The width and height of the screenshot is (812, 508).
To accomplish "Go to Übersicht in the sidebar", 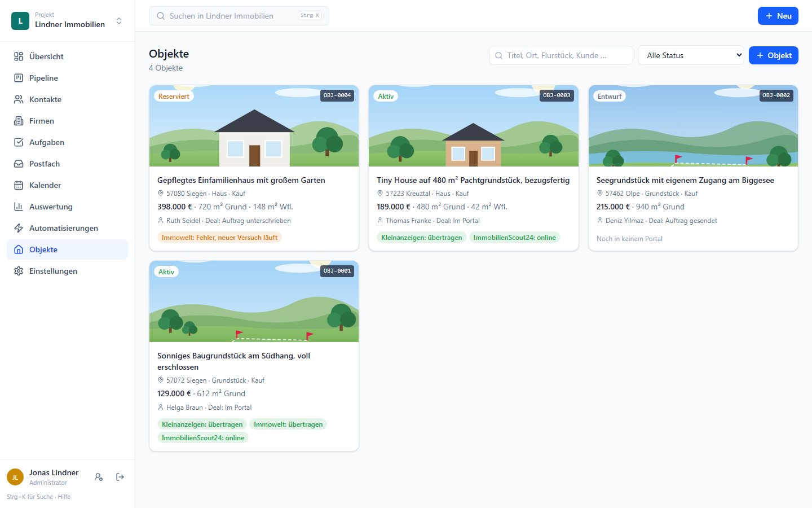I will tap(68, 56).
